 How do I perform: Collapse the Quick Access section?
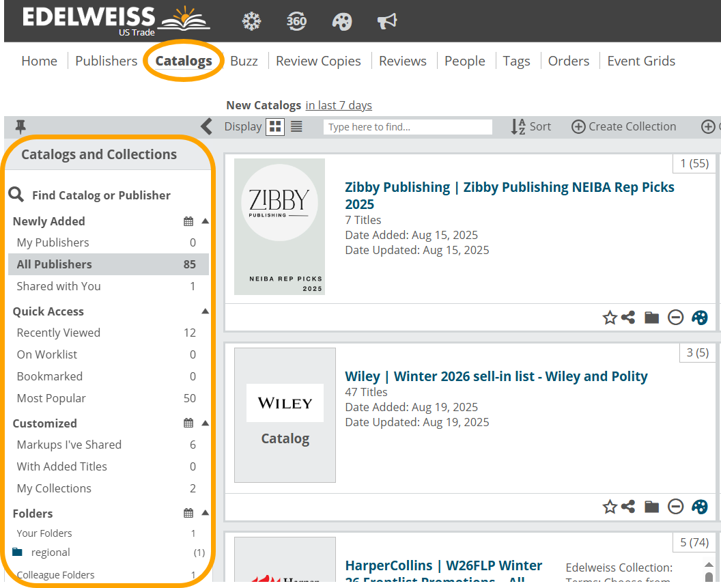click(205, 311)
